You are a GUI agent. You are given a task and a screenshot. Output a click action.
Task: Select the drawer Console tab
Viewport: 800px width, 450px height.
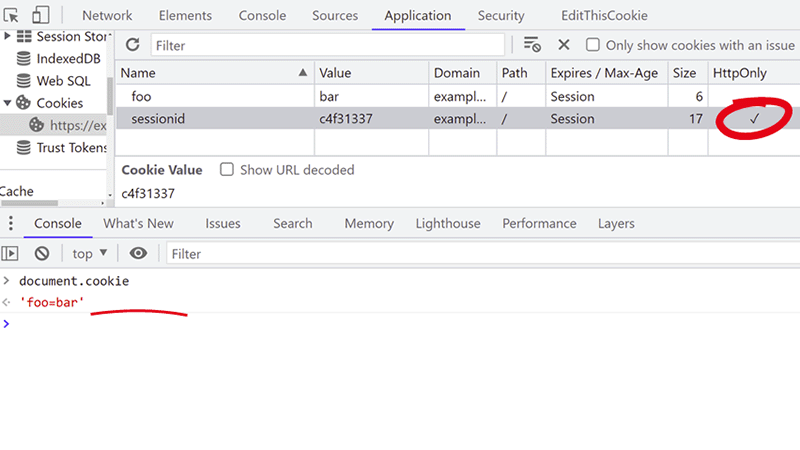(x=58, y=223)
